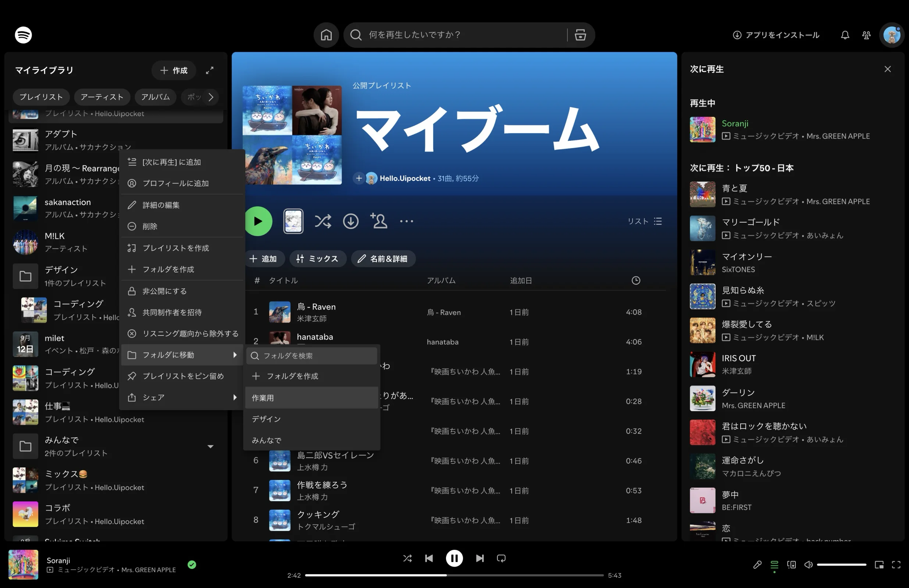Select [次に再生]に追加 in context menu
The height and width of the screenshot is (588, 909).
click(182, 162)
